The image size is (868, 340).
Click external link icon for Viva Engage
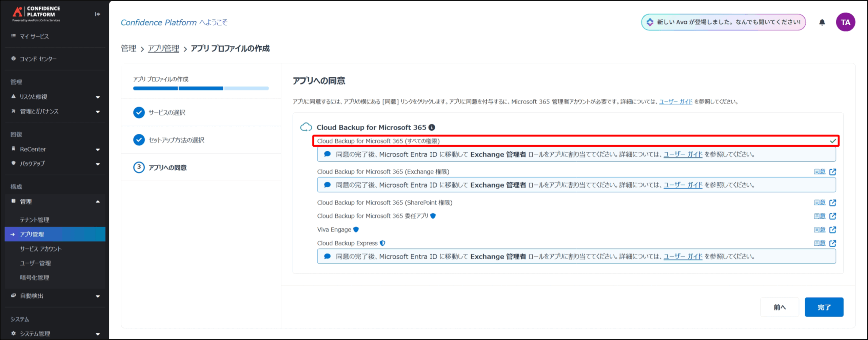click(832, 230)
